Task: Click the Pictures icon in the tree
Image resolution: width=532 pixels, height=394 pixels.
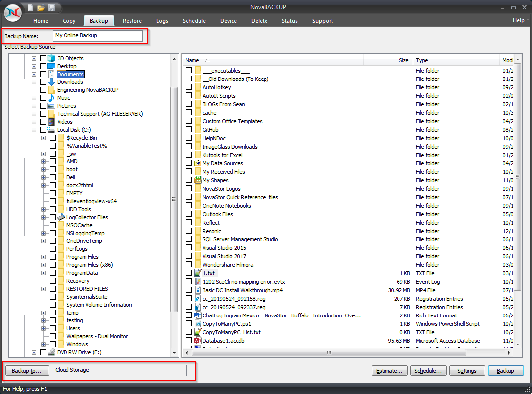Action: [x=51, y=106]
